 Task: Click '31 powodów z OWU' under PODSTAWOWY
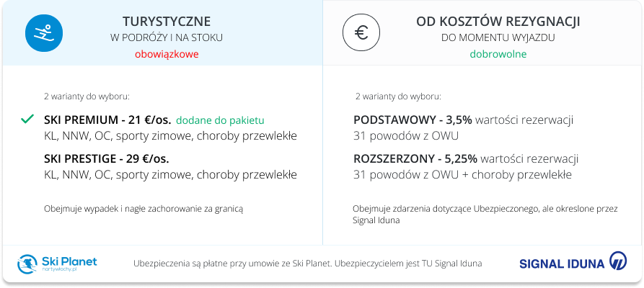coord(406,136)
